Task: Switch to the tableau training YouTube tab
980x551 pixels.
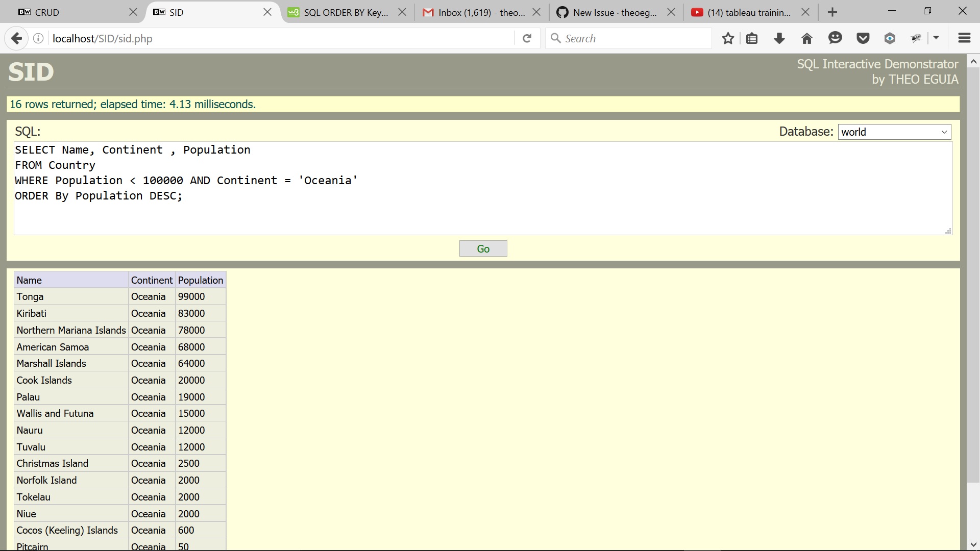Action: pos(745,12)
